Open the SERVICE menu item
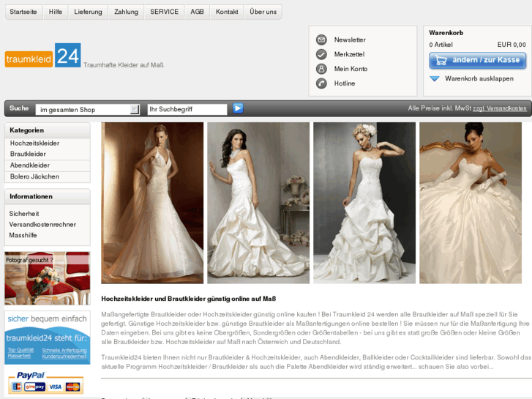 pyautogui.click(x=165, y=12)
